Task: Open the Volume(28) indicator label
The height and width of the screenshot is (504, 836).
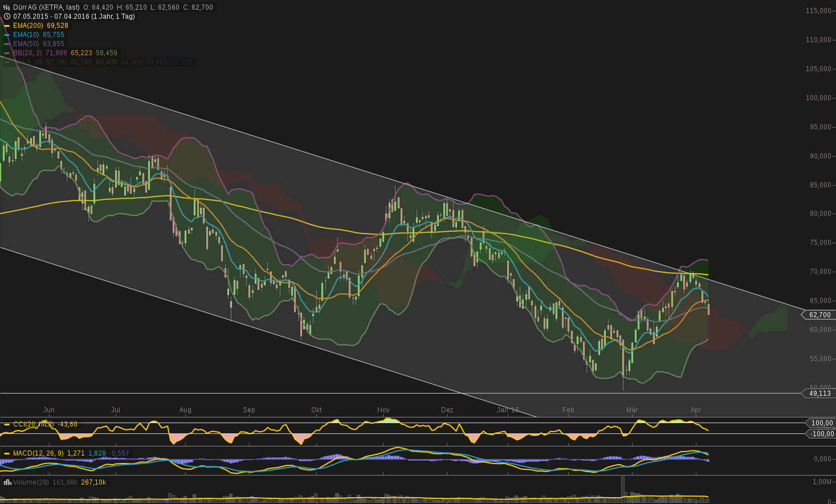Action: (x=31, y=482)
